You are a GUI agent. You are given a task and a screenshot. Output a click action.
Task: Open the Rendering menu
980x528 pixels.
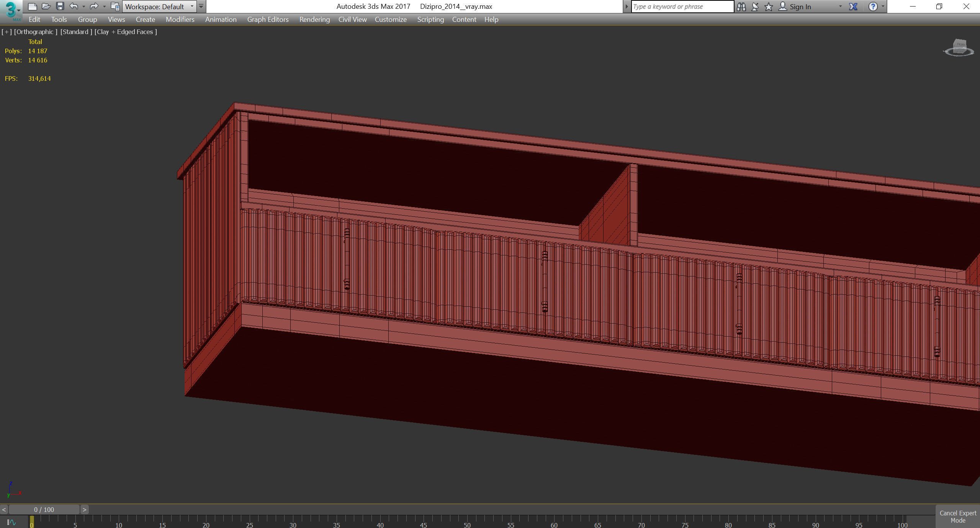click(314, 20)
